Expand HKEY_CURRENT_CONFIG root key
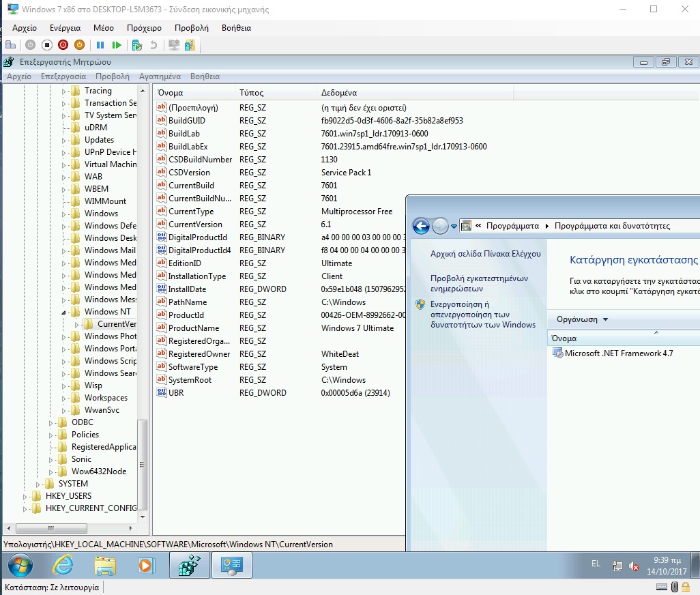This screenshot has height=595, width=700. pyautogui.click(x=25, y=508)
